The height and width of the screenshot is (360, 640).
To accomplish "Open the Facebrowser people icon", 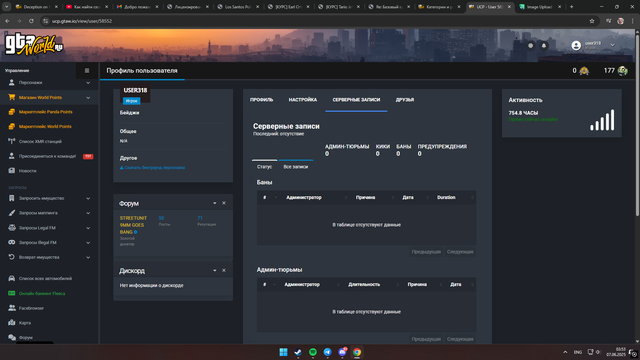I will (11, 308).
